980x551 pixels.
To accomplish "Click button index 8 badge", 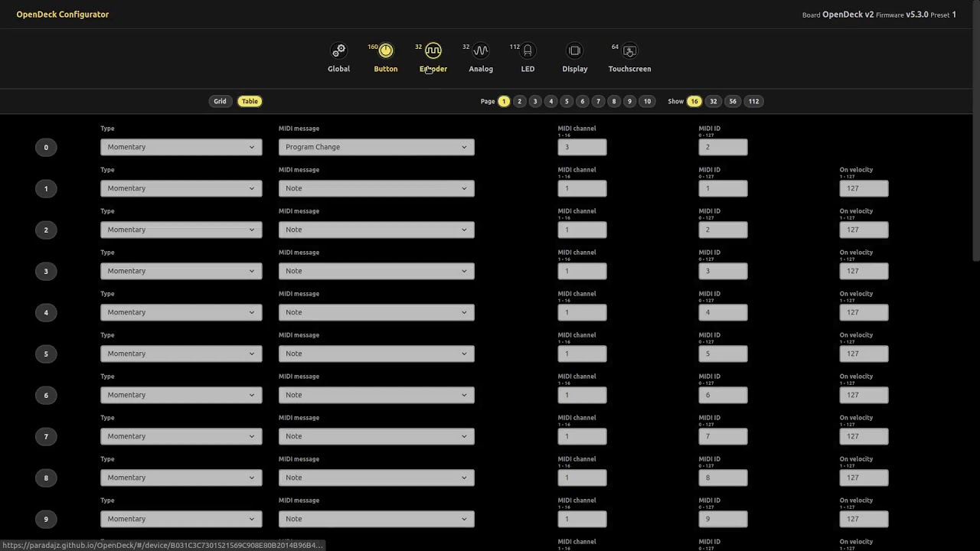I will click(46, 478).
